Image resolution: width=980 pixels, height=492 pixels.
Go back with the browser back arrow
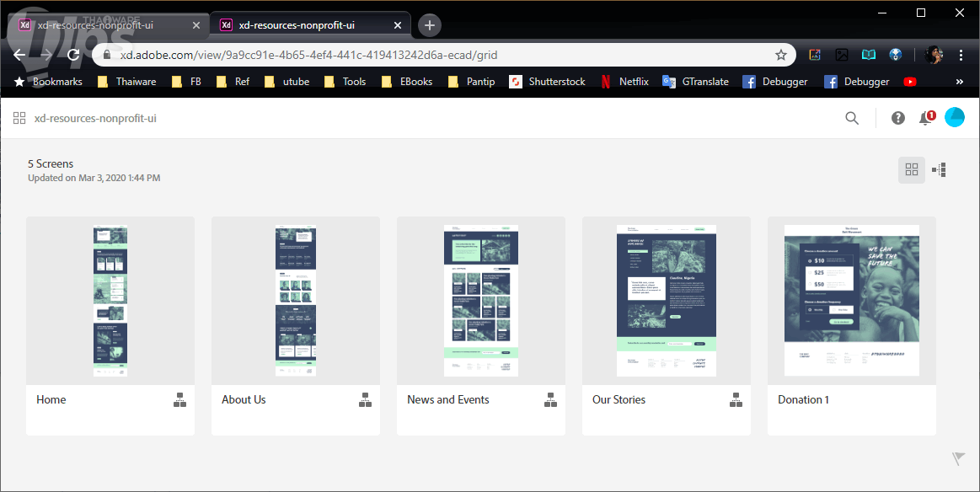(19, 55)
